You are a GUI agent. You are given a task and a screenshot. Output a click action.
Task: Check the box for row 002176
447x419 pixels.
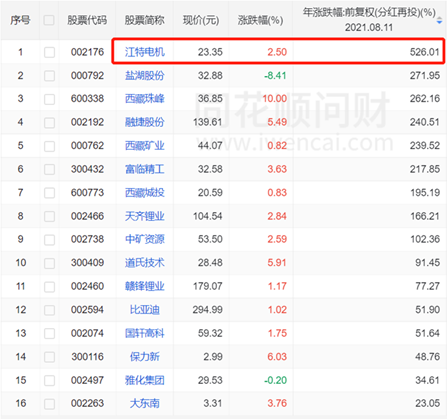(49, 52)
